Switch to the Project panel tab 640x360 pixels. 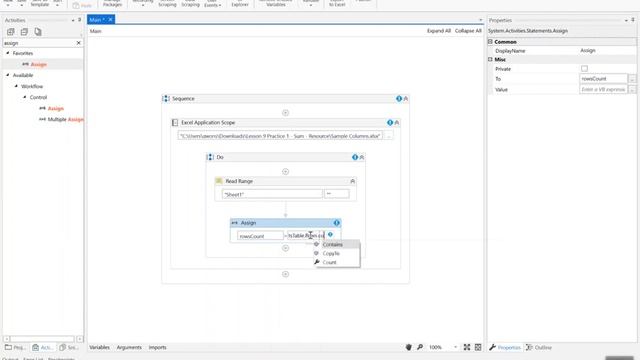click(15, 348)
